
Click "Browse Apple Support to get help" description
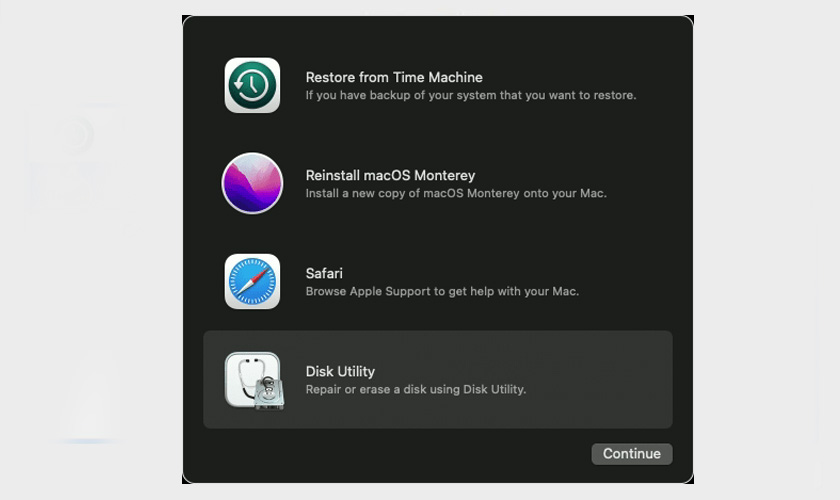tap(442, 292)
